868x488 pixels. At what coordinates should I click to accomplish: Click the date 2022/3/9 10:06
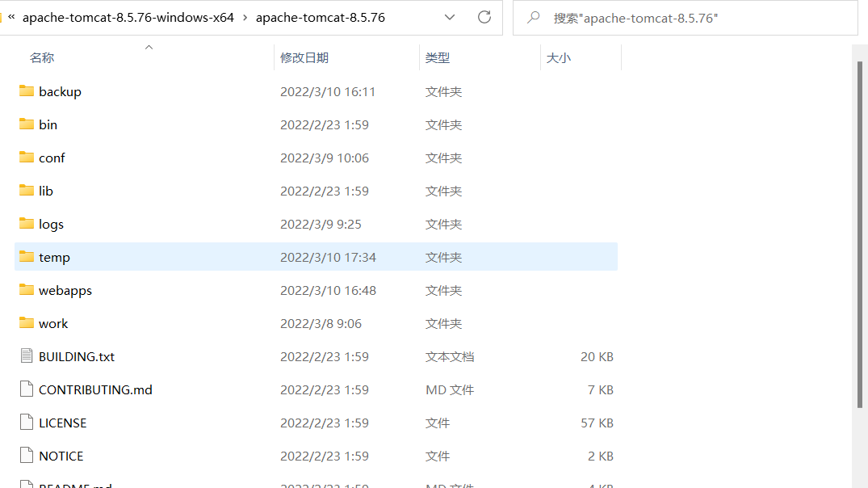tap(325, 158)
